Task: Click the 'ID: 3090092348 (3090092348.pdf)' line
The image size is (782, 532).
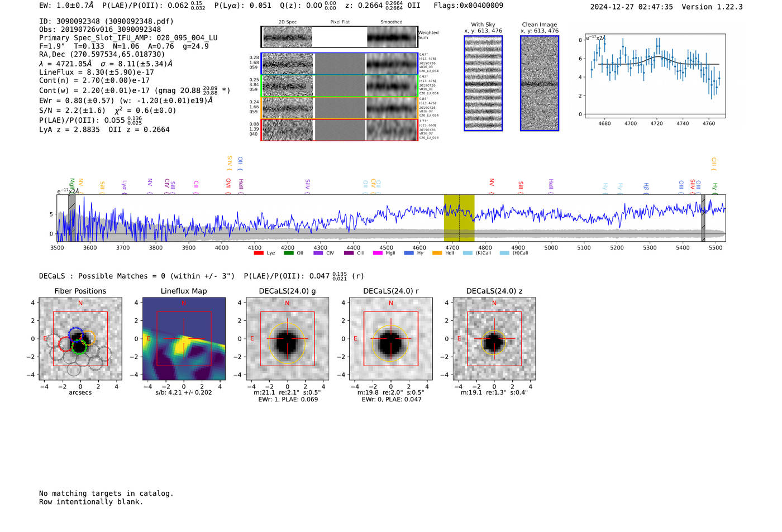Action: click(x=106, y=21)
